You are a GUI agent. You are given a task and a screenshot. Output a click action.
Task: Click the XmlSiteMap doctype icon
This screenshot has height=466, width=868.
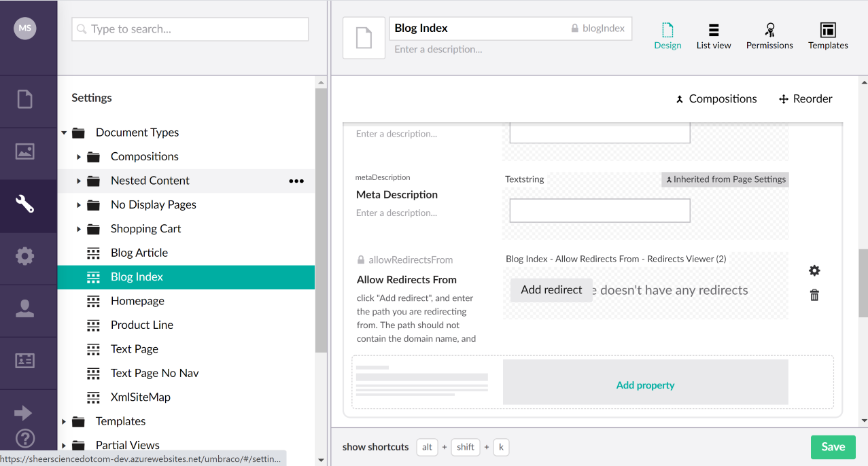93,397
